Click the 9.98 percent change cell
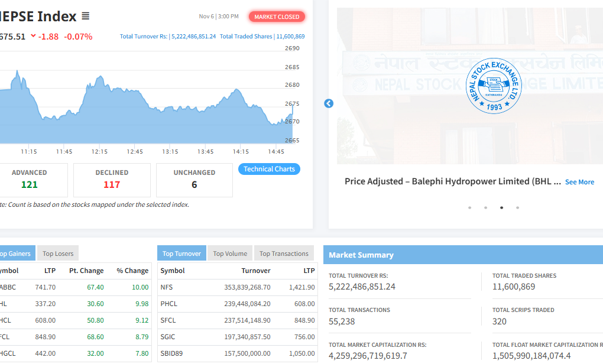This screenshot has height=364, width=603. click(x=142, y=304)
